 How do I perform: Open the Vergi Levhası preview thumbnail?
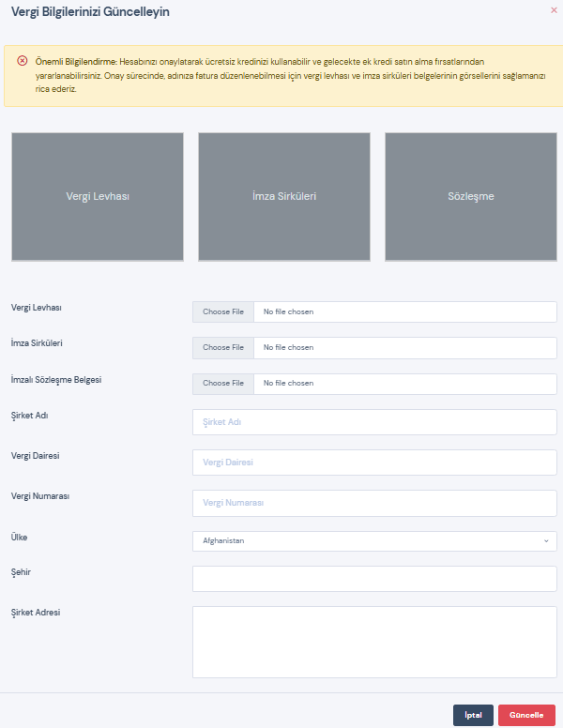98,196
